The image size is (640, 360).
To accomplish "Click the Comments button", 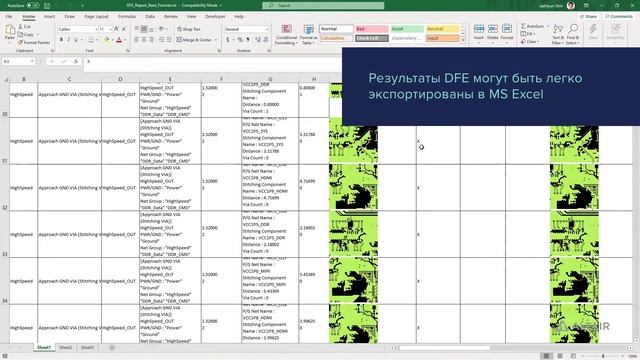I will click(x=618, y=17).
